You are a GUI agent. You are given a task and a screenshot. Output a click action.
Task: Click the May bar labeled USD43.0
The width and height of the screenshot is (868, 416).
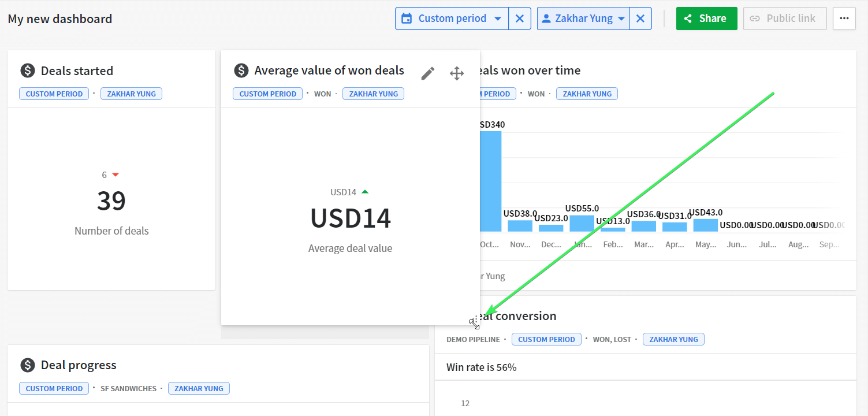pos(706,225)
